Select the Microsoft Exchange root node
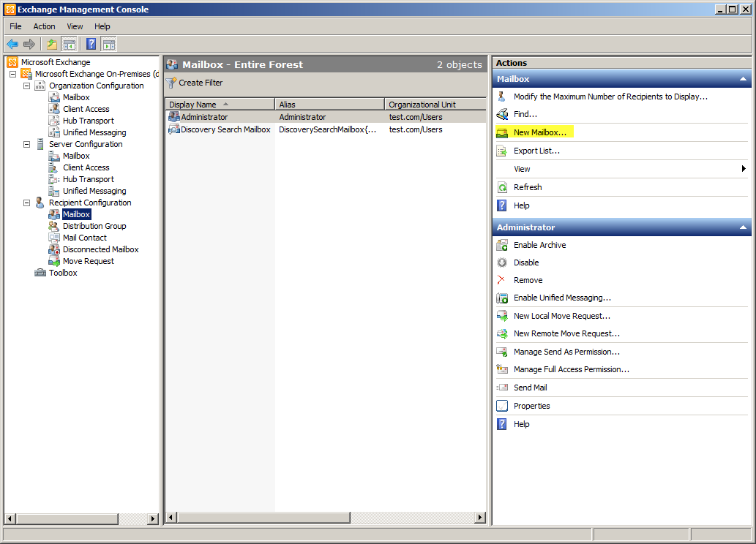Image resolution: width=756 pixels, height=544 pixels. 56,62
